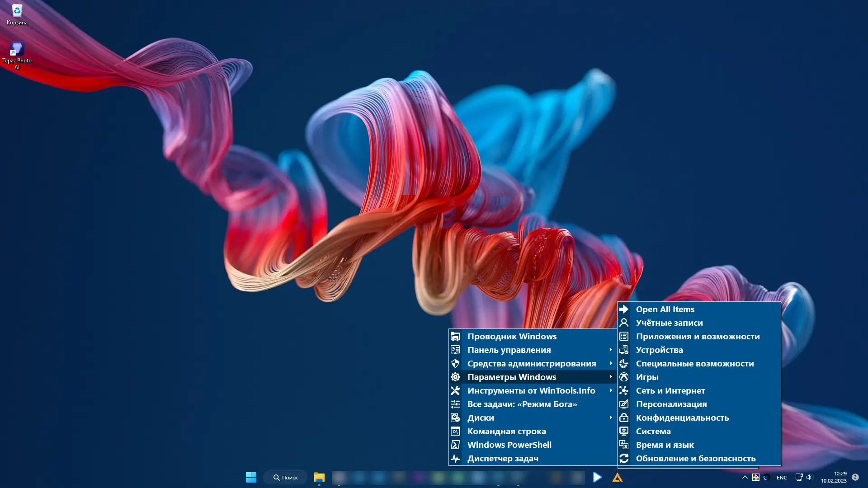Click the Xbox icon next to Игры
868x488 pixels.
pos(624,377)
